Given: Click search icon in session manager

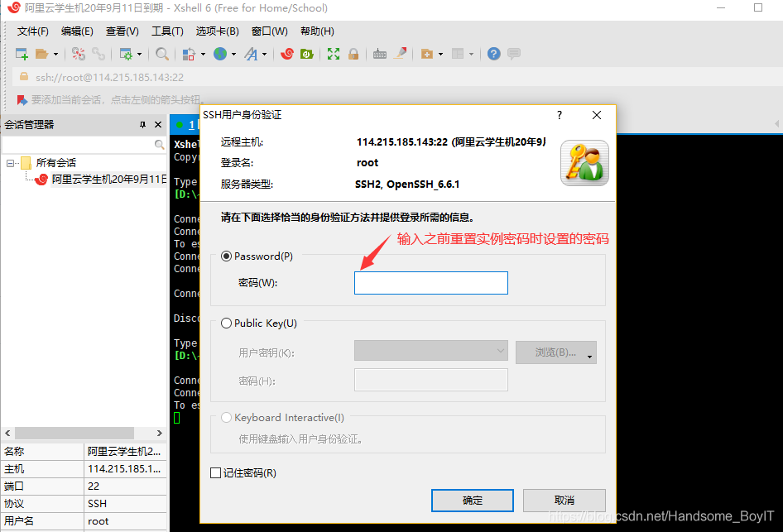Looking at the screenshot, I should point(159,145).
